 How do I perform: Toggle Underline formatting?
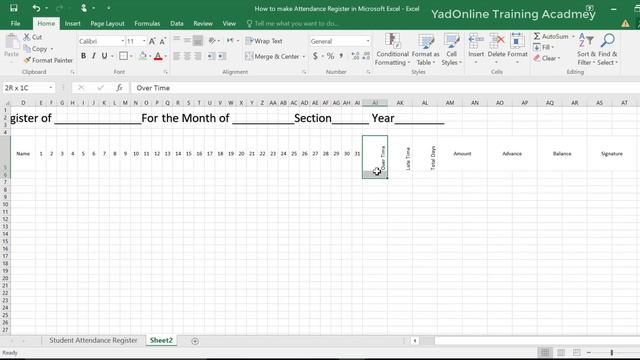(104, 56)
